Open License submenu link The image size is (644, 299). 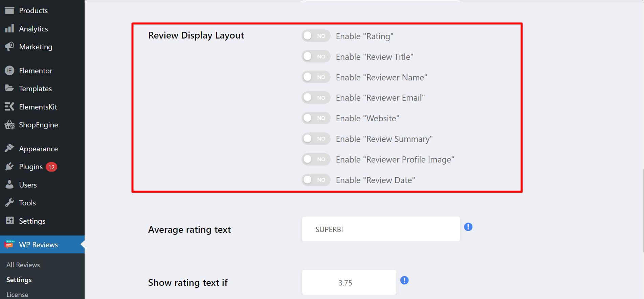coord(17,294)
